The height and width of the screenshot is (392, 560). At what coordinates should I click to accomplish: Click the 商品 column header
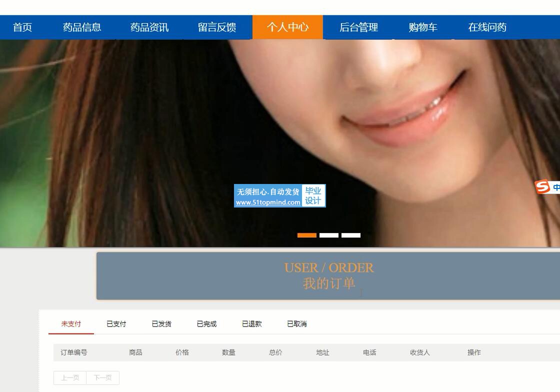tap(135, 352)
